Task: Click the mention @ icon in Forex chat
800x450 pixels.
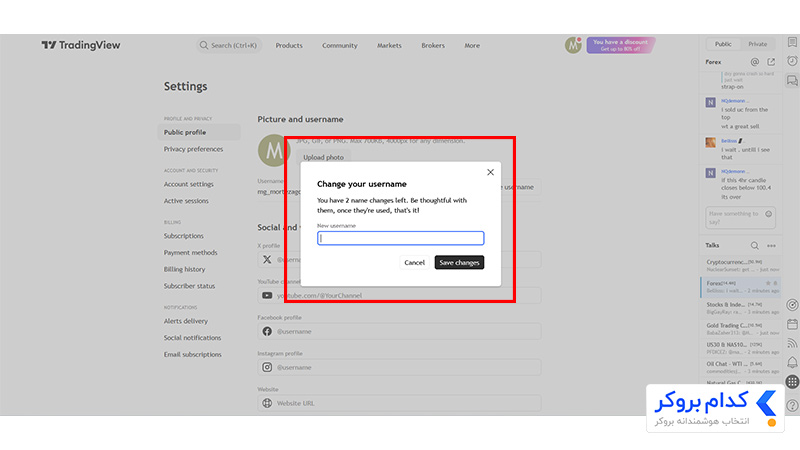Action: 755,62
